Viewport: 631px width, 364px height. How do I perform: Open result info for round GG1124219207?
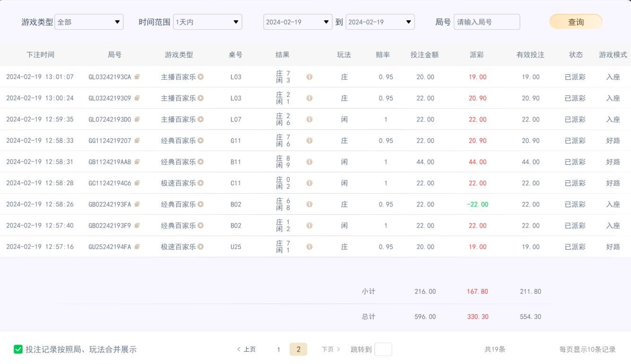click(310, 141)
